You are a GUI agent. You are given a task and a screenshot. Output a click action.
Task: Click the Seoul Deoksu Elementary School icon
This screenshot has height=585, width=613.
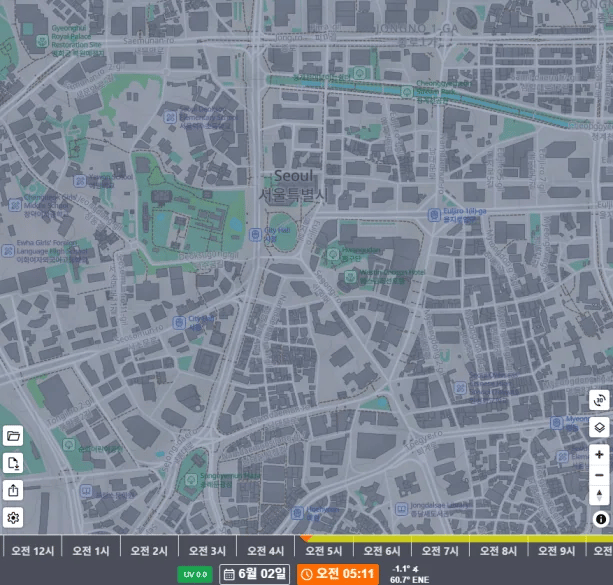point(170,117)
